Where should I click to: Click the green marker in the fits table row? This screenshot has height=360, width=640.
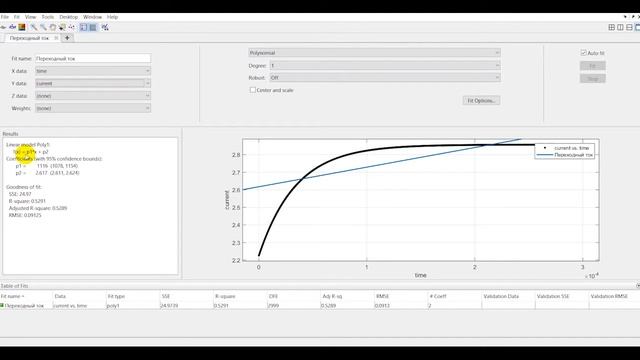(2, 305)
